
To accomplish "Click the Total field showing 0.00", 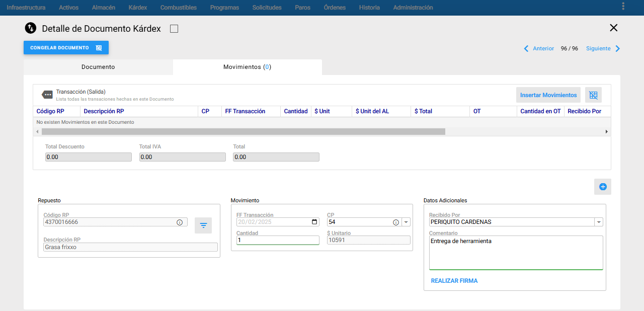I will [x=276, y=157].
